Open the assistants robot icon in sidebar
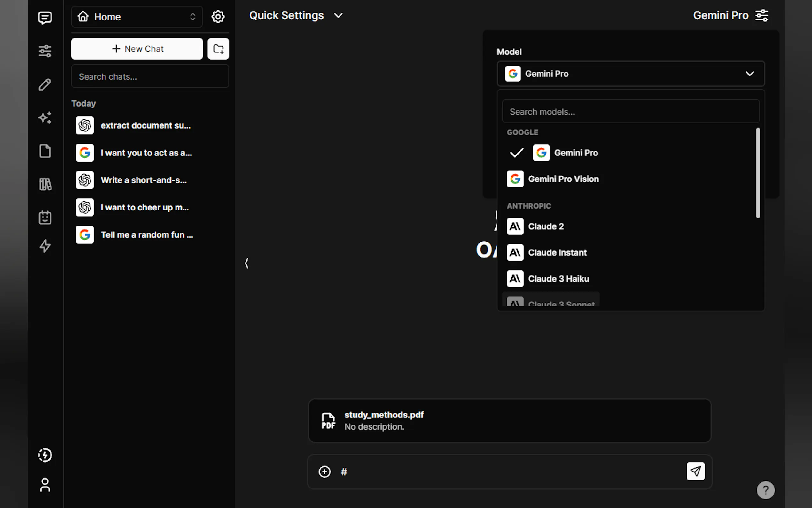 click(x=45, y=218)
